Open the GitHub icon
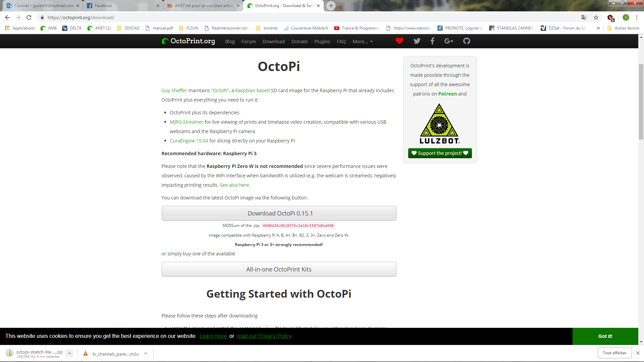Image resolution: width=644 pixels, height=362 pixels. [x=467, y=41]
